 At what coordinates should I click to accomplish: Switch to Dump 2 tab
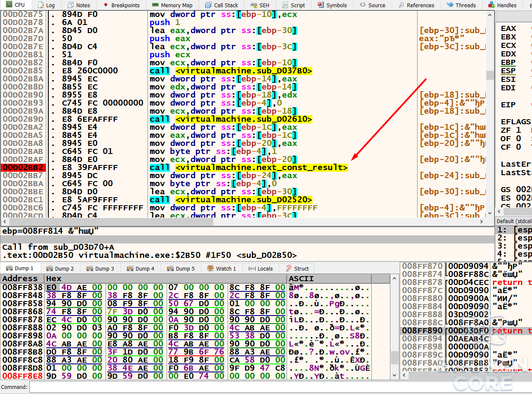[60, 268]
